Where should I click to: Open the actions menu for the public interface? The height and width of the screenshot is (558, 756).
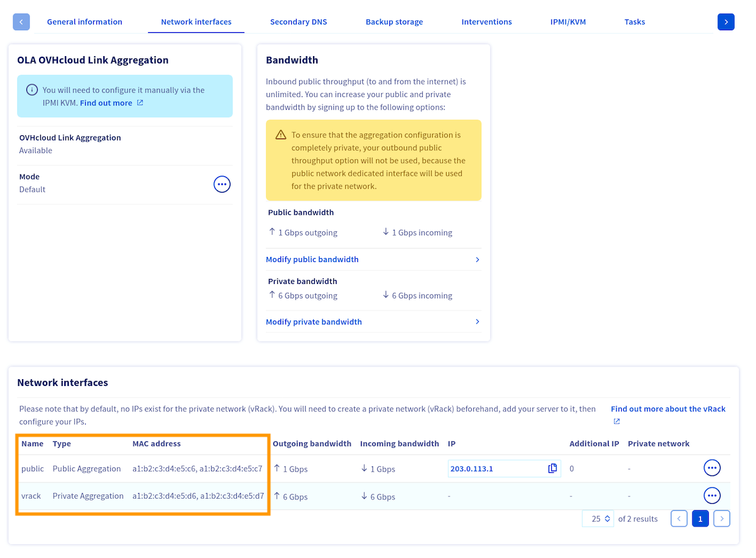712,467
